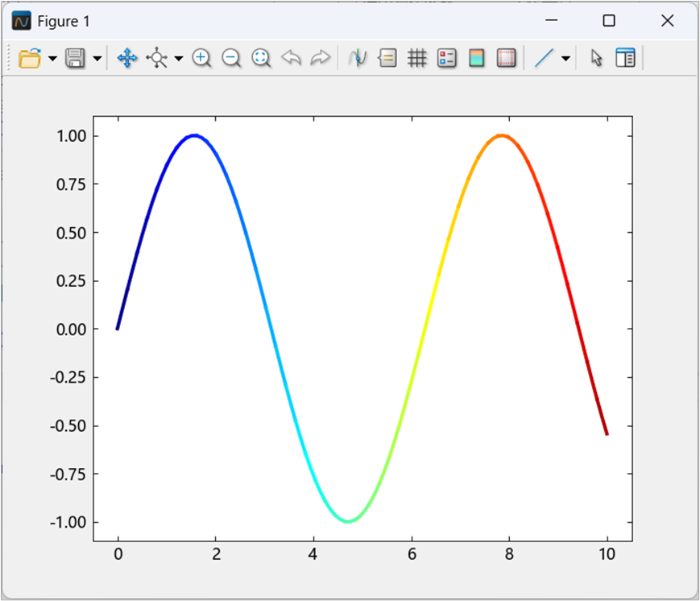Click the open folder icon in toolbar
This screenshot has height=601, width=700.
pyautogui.click(x=30, y=58)
